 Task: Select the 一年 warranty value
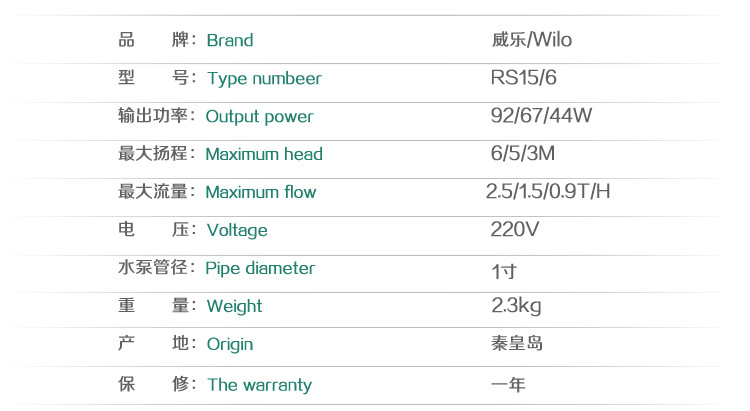[508, 384]
